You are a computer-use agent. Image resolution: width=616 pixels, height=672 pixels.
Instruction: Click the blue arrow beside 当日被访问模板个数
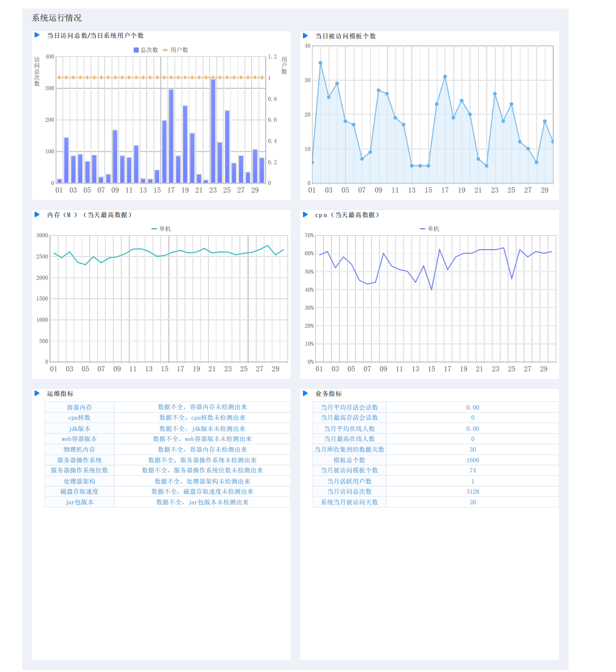306,36
